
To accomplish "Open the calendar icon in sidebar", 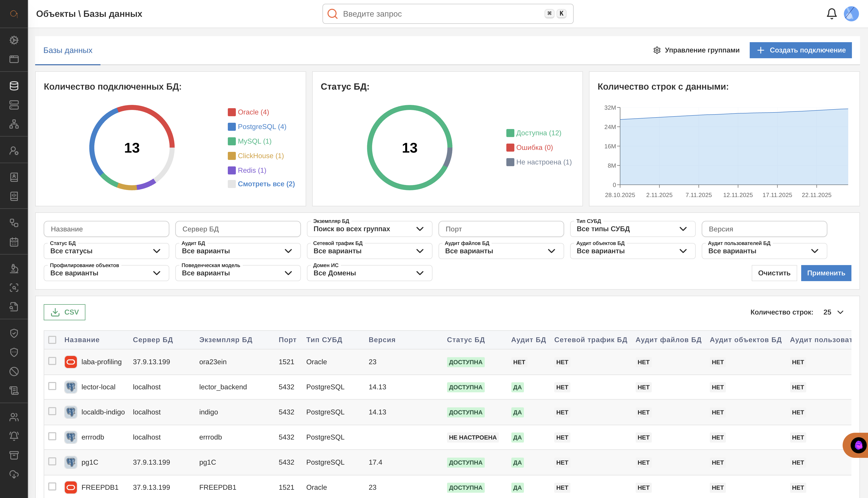I will point(14,242).
